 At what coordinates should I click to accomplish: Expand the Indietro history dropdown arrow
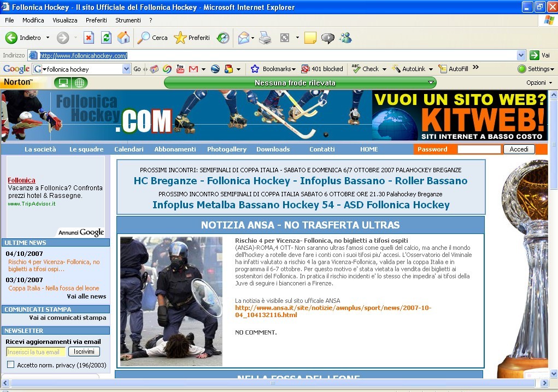pos(48,37)
